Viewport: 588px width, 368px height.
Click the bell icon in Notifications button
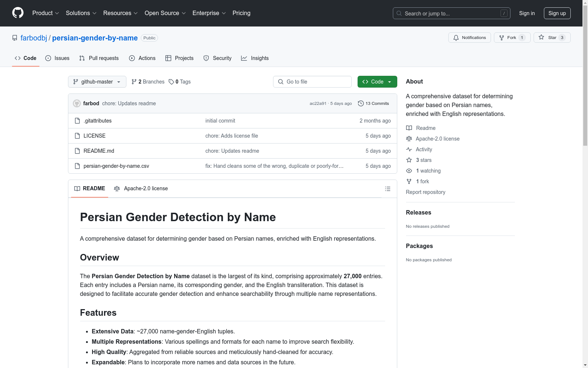(456, 38)
